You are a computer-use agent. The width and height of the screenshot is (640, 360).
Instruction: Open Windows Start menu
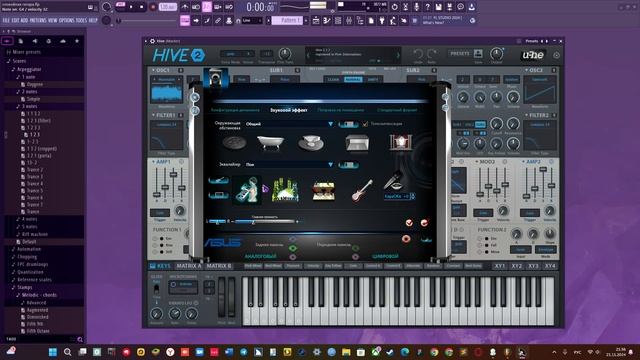click(x=53, y=352)
